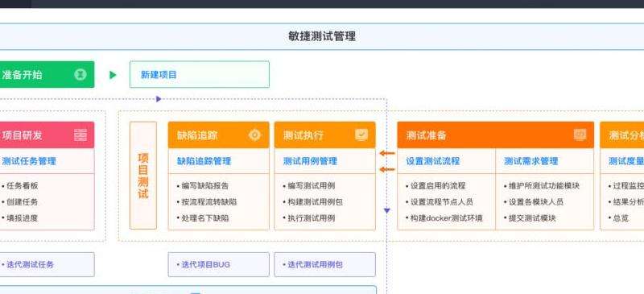Click 编写缺陷报告 item
644x294 pixels.
pos(205,186)
